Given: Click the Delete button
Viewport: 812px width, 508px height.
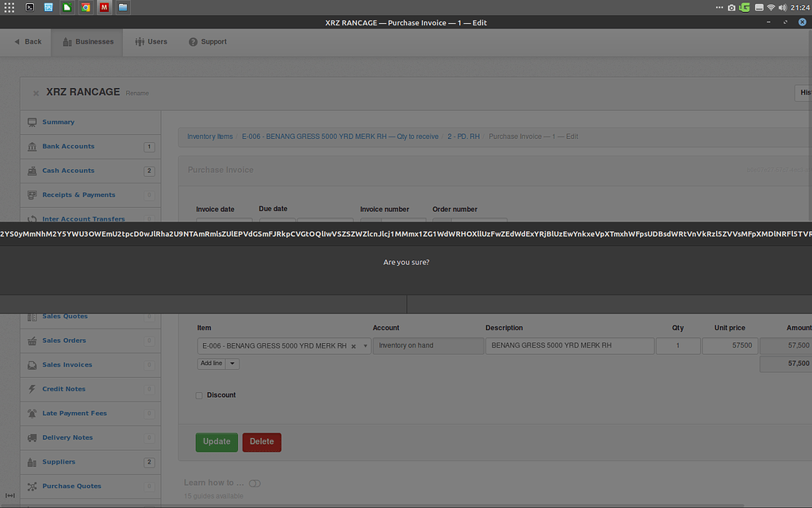Looking at the screenshot, I should click(x=262, y=442).
